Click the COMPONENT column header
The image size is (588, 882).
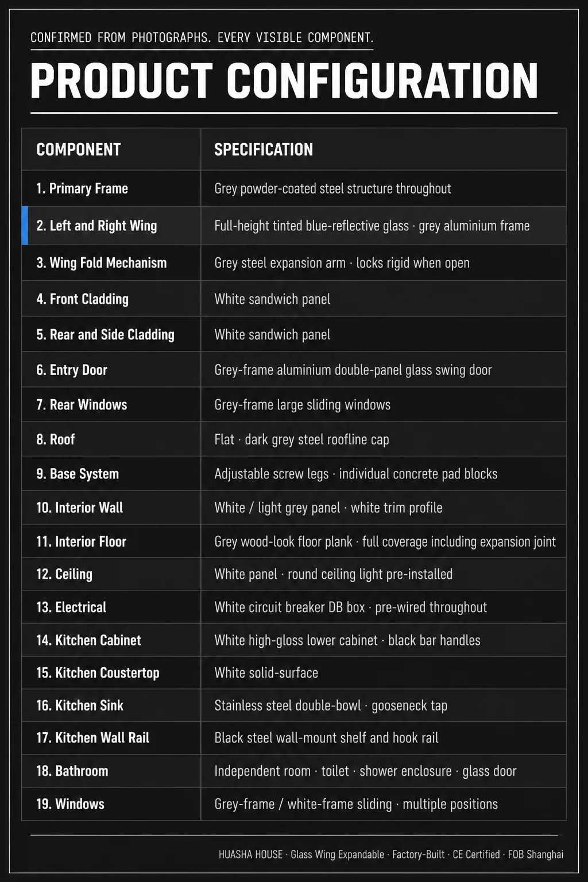tap(79, 149)
